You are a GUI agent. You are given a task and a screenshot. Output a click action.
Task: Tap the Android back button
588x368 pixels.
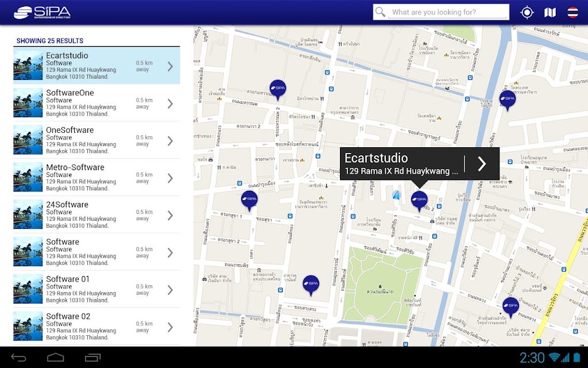click(x=18, y=358)
